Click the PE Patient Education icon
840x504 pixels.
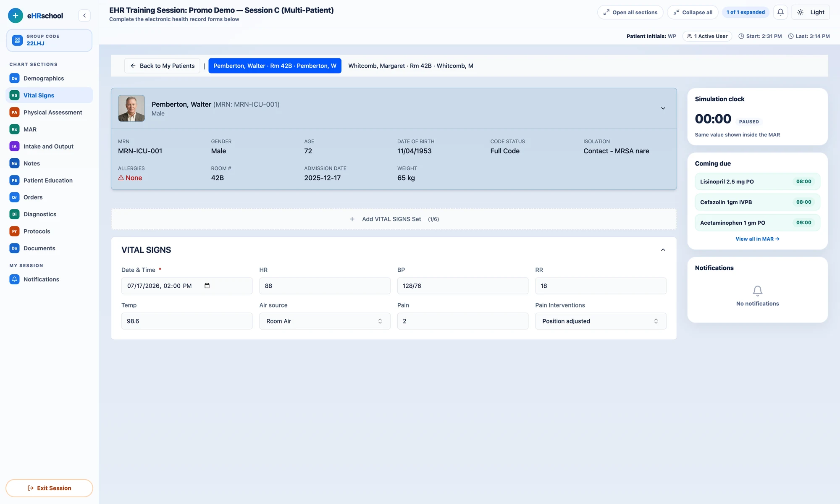14,181
